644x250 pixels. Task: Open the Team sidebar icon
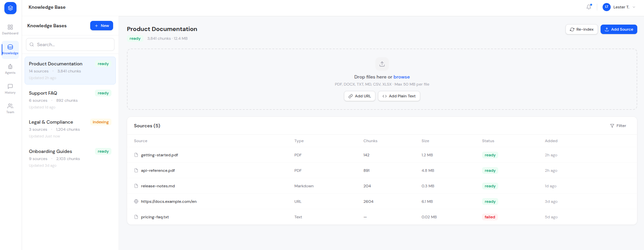(x=10, y=108)
